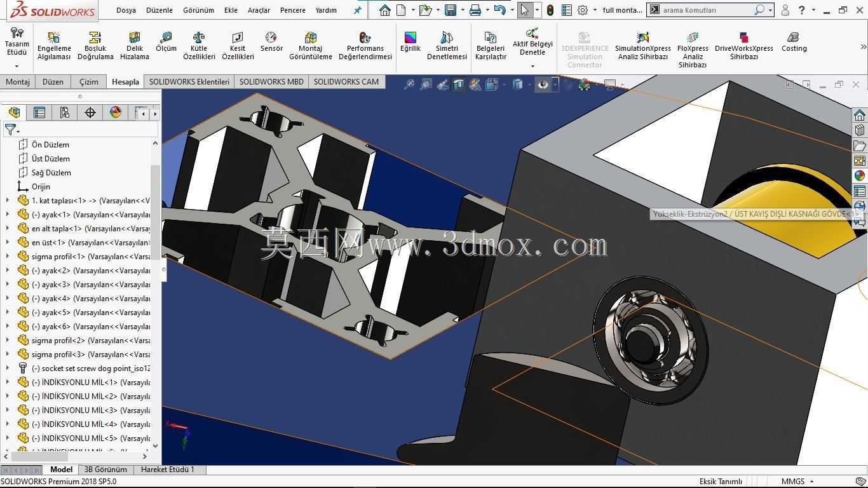Run Engelleme Algılaması interference detection
This screenshot has width=868, height=488.
pyautogui.click(x=54, y=46)
